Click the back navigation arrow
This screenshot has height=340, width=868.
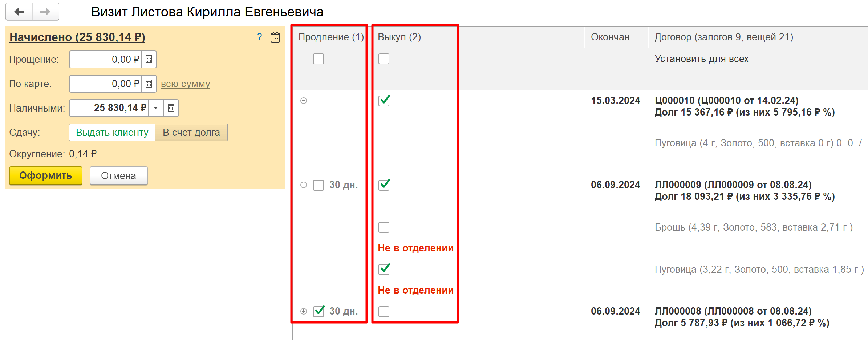19,12
